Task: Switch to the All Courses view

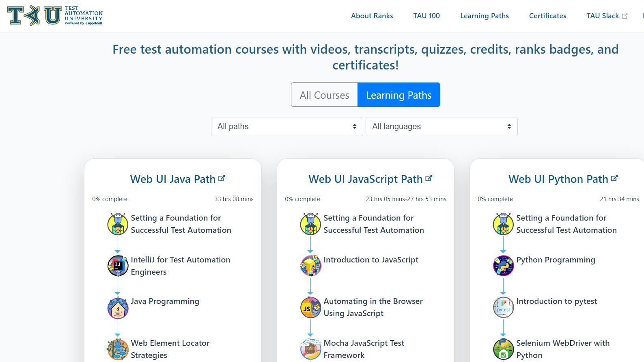Action: click(x=324, y=95)
